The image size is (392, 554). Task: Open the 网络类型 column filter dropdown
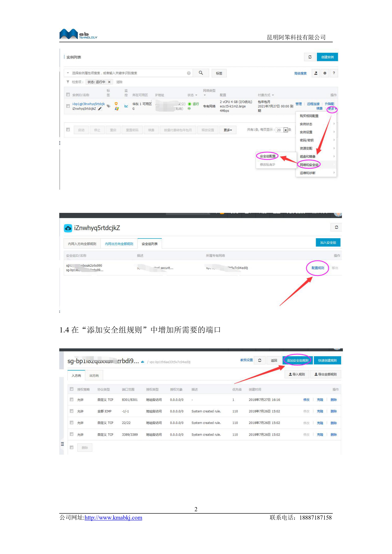tap(205, 95)
